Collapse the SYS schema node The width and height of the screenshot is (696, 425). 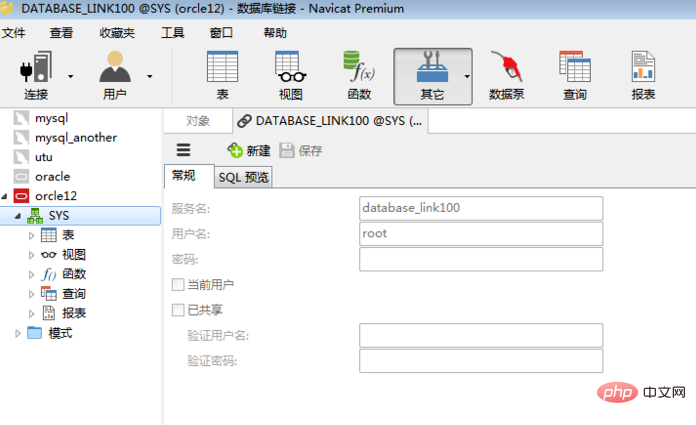[18, 216]
